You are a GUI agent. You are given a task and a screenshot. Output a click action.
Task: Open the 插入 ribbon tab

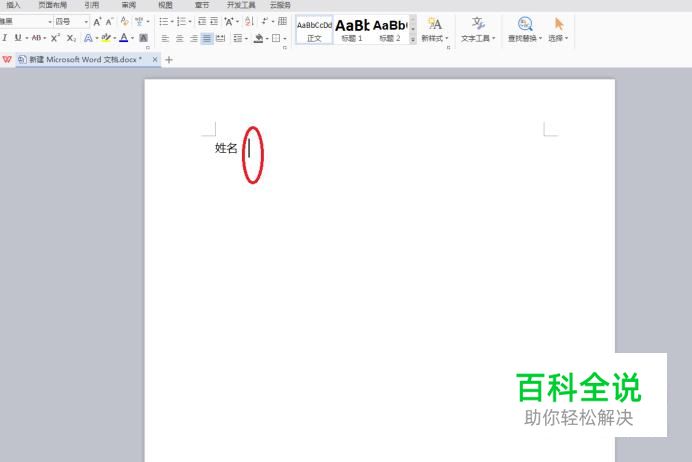[13, 5]
